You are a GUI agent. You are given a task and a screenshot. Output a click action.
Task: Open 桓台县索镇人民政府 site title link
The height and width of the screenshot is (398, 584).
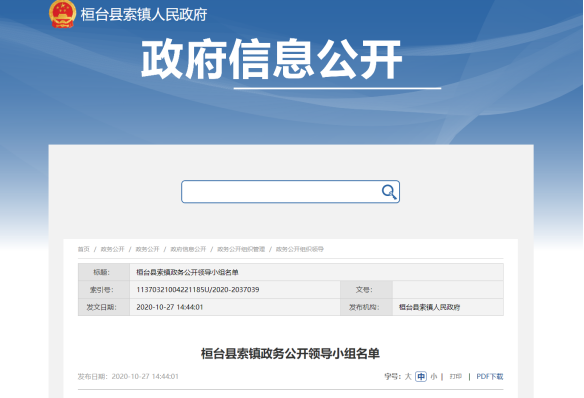[144, 15]
